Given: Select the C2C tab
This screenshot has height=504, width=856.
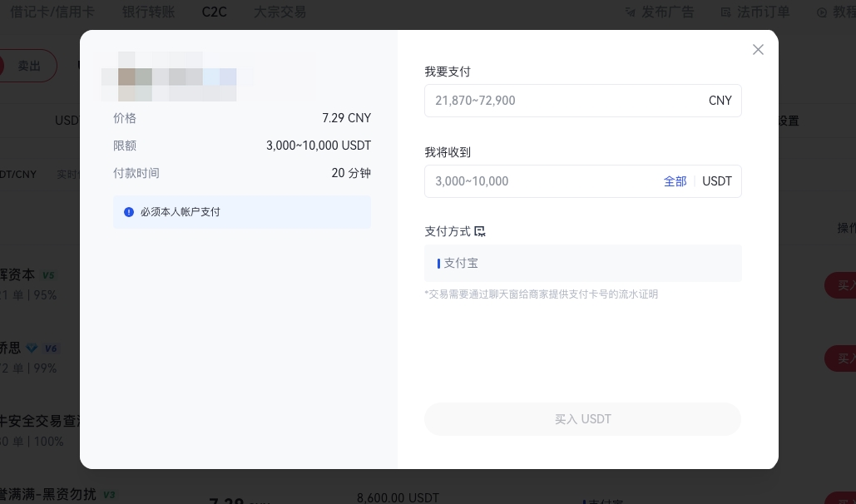Looking at the screenshot, I should [214, 12].
